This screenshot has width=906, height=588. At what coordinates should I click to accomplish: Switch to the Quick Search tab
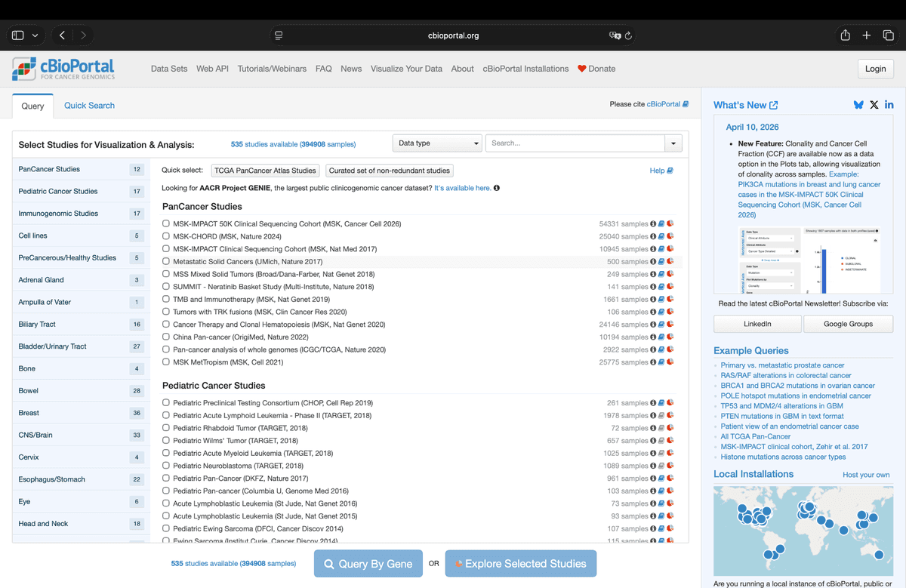tap(89, 106)
